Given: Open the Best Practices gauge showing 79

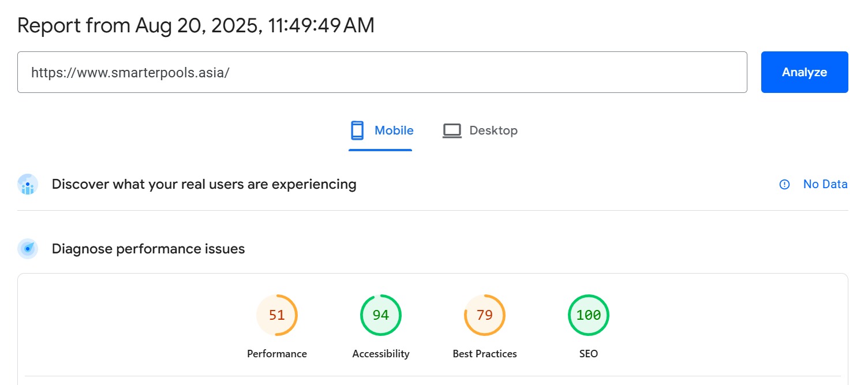Looking at the screenshot, I should pyautogui.click(x=485, y=315).
